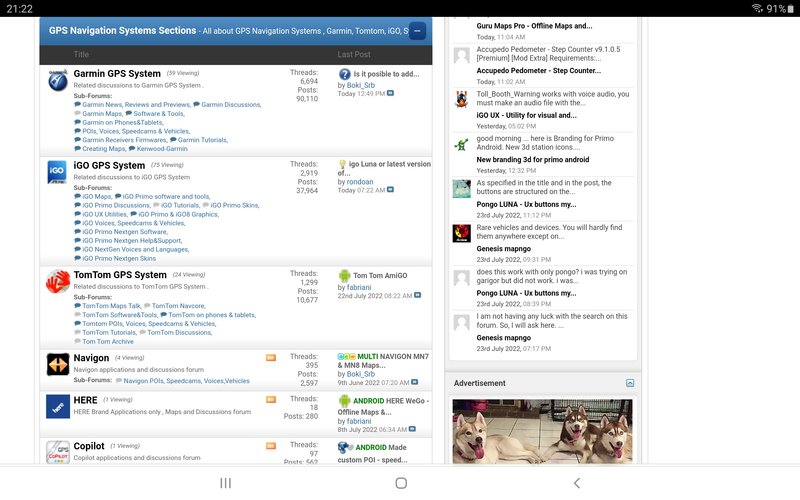
Task: Click the Last Post column header
Action: click(x=354, y=55)
